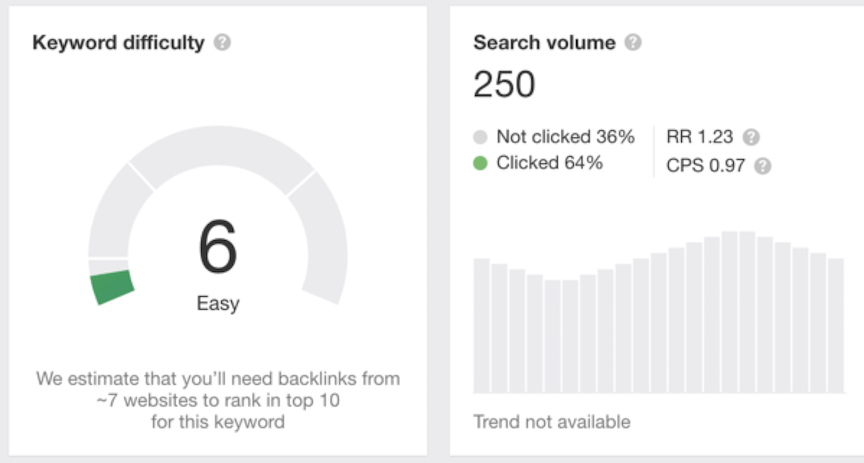Image resolution: width=864 pixels, height=463 pixels.
Task: Click the Trend not available text
Action: (552, 421)
